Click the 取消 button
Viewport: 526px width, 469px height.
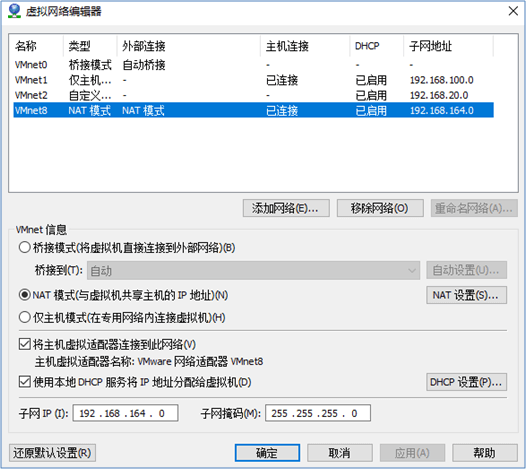(340, 453)
